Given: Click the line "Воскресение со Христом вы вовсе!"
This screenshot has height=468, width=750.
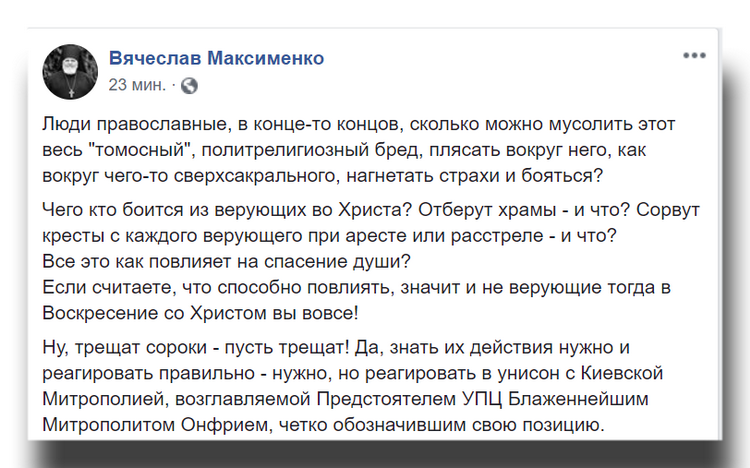Looking at the screenshot, I should [x=200, y=313].
